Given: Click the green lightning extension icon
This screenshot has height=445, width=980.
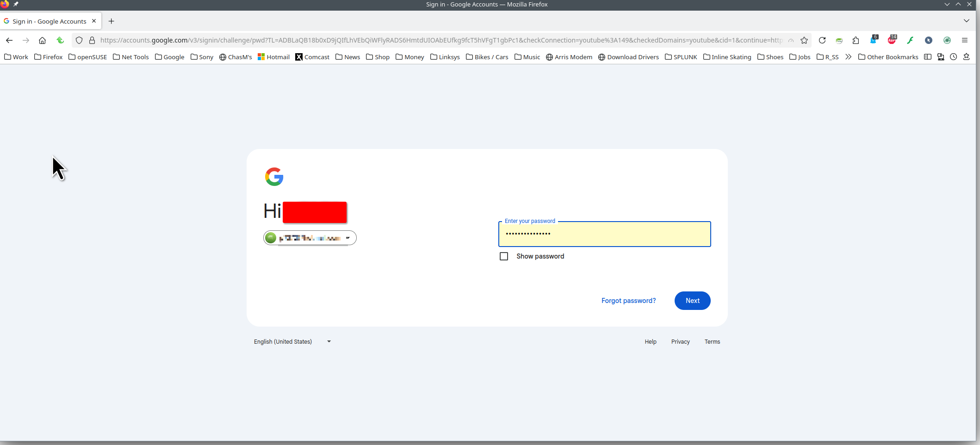Looking at the screenshot, I should point(910,40).
